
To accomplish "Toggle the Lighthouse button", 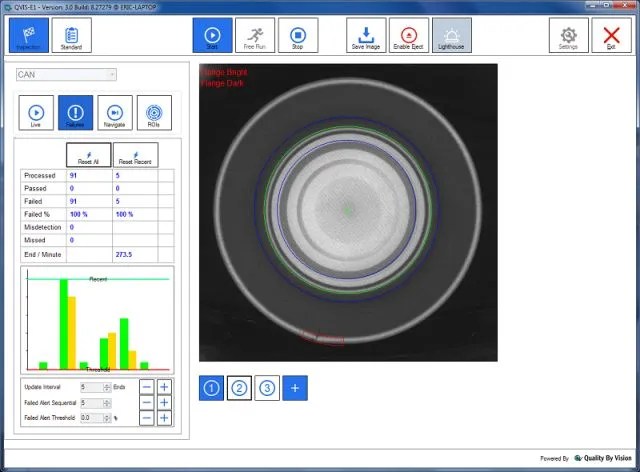I will pyautogui.click(x=451, y=35).
